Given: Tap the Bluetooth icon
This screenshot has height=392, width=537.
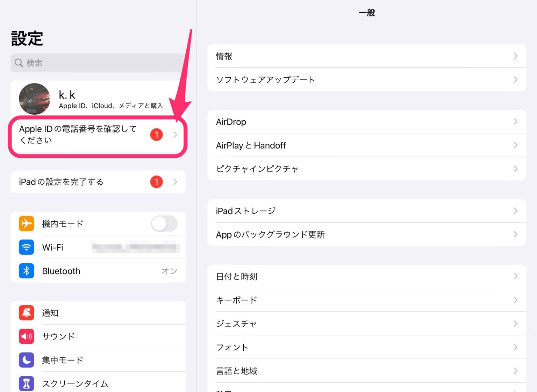Looking at the screenshot, I should click(x=26, y=271).
